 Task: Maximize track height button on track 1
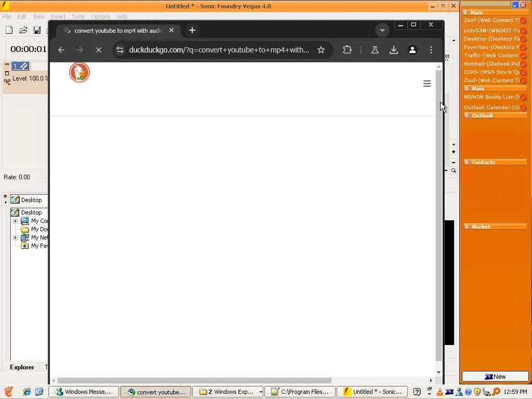(7, 73)
